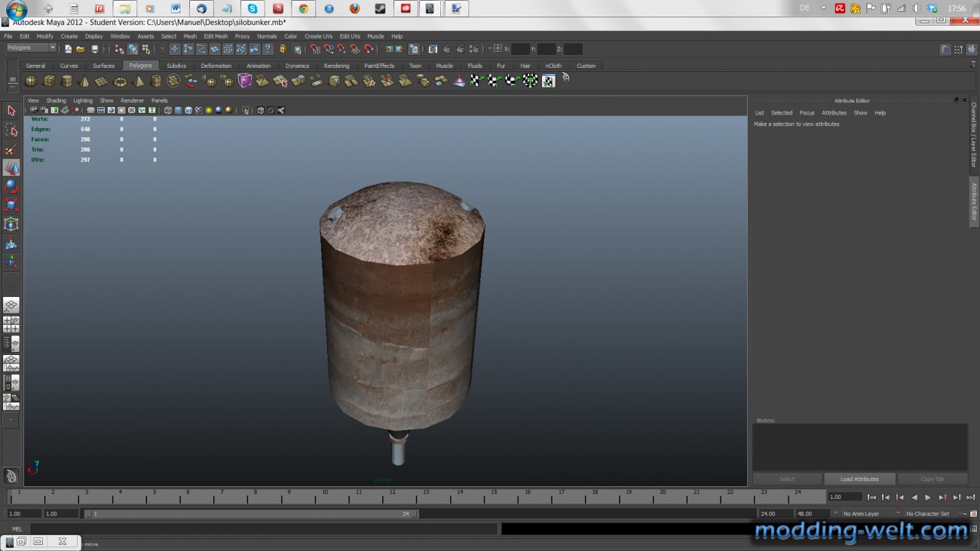Create a polygon torus from the shelf
The image size is (980, 551).
120,81
